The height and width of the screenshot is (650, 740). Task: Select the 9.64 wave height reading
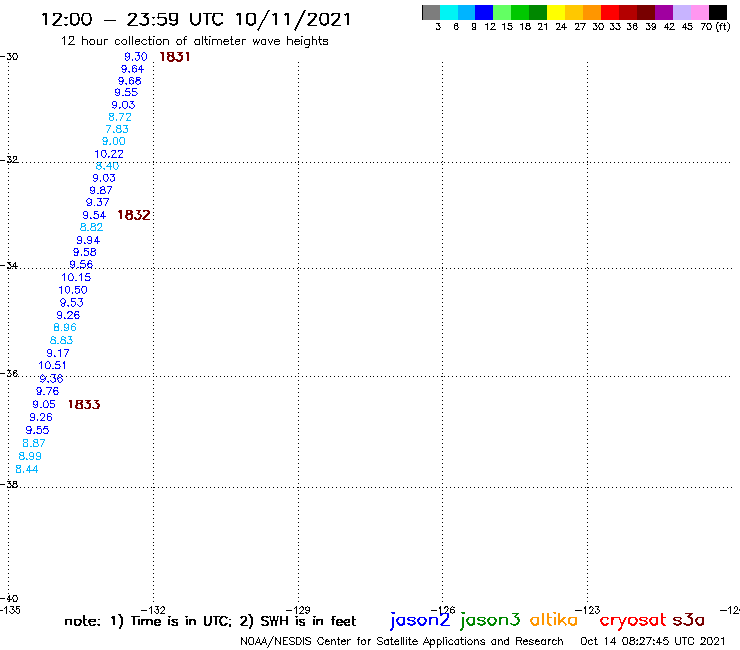point(133,69)
